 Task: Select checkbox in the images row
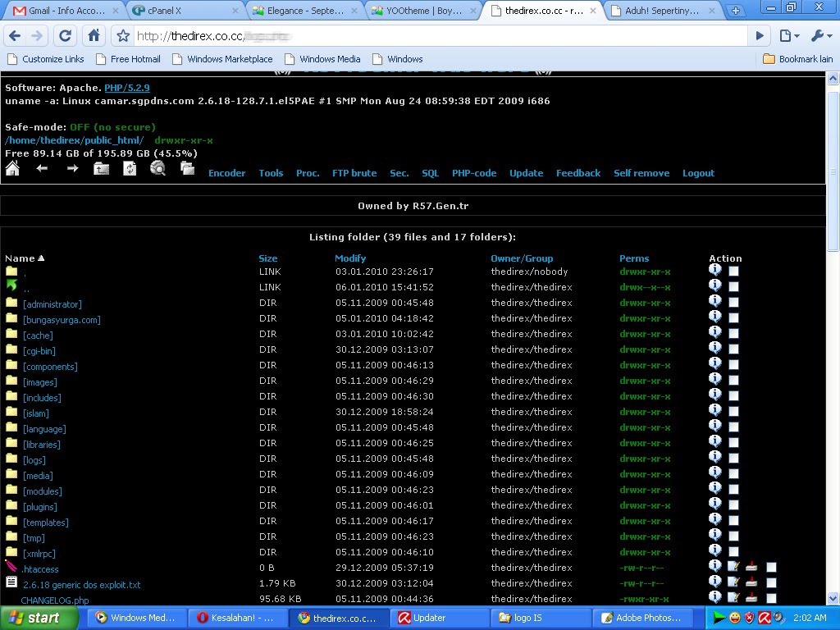733,381
